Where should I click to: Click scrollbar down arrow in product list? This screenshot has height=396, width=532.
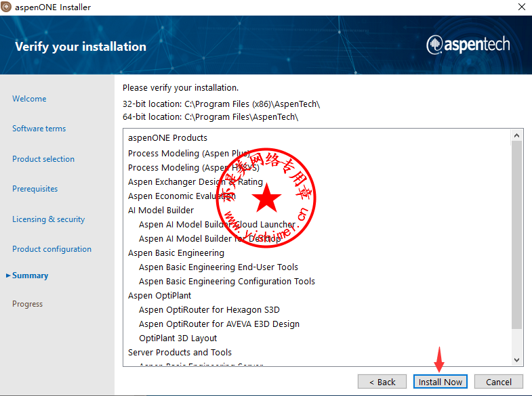point(516,359)
